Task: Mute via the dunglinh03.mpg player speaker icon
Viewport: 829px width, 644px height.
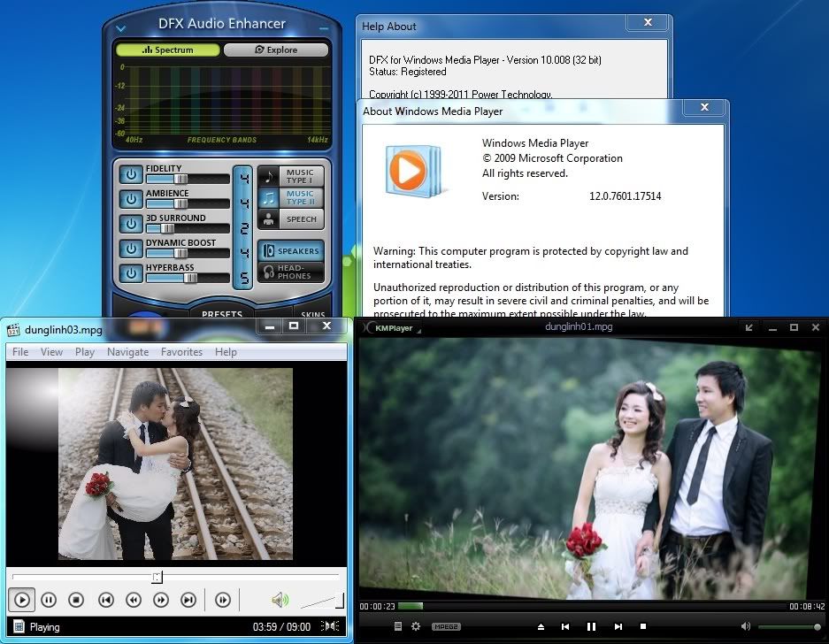Action: pyautogui.click(x=280, y=600)
